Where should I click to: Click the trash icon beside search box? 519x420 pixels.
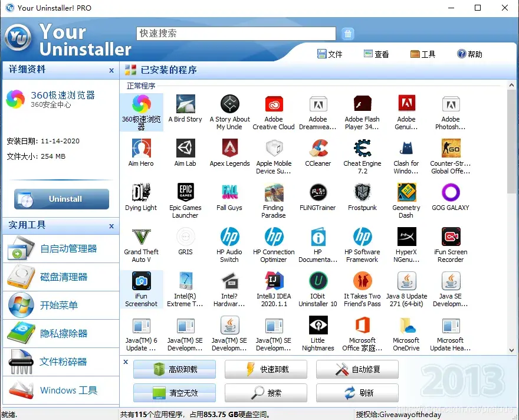[x=347, y=34]
